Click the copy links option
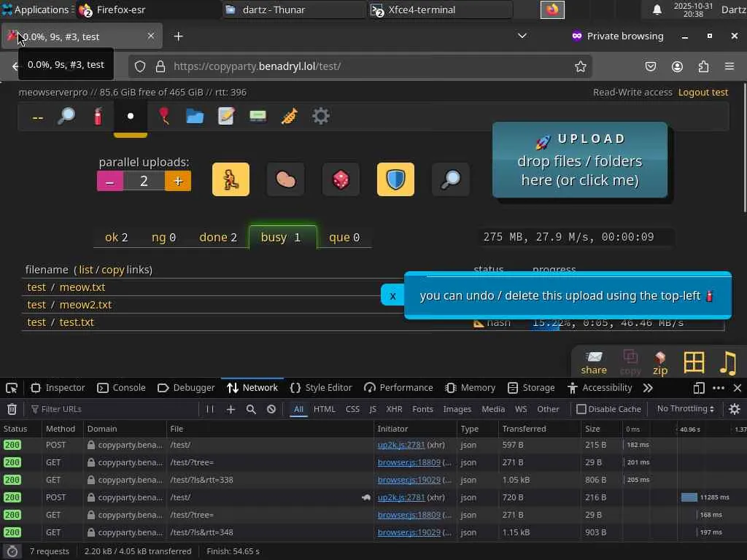Viewport: 747px width, 560px height. pyautogui.click(x=113, y=270)
